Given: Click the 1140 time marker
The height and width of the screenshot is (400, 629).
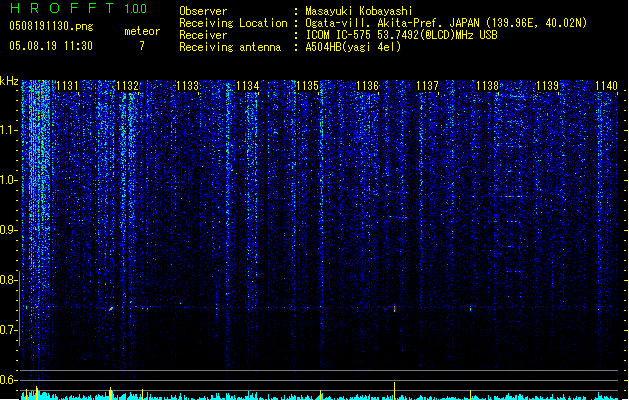Looking at the screenshot, I should pos(607,86).
